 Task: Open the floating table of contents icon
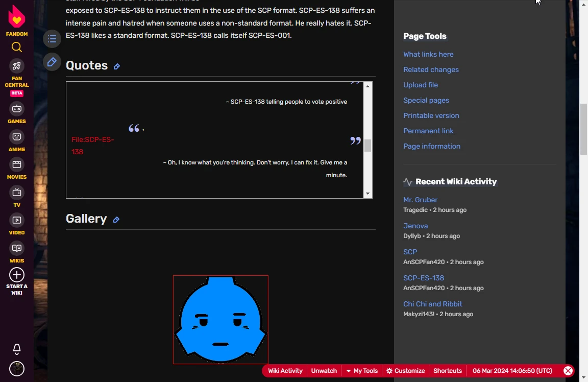52,38
